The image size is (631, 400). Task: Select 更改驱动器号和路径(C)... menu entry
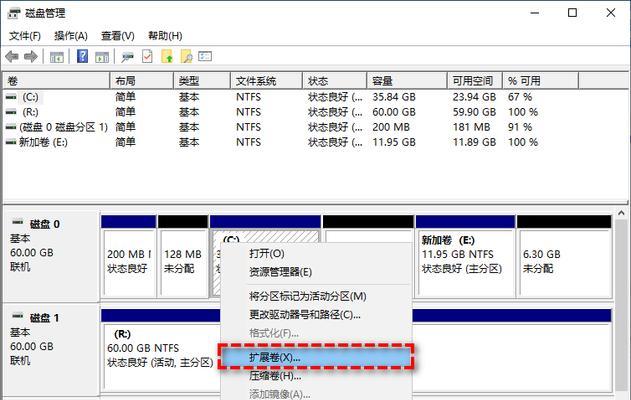point(316,315)
